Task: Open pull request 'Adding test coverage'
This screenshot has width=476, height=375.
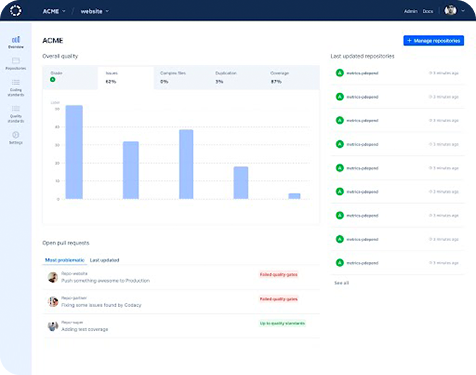Action: (85, 329)
